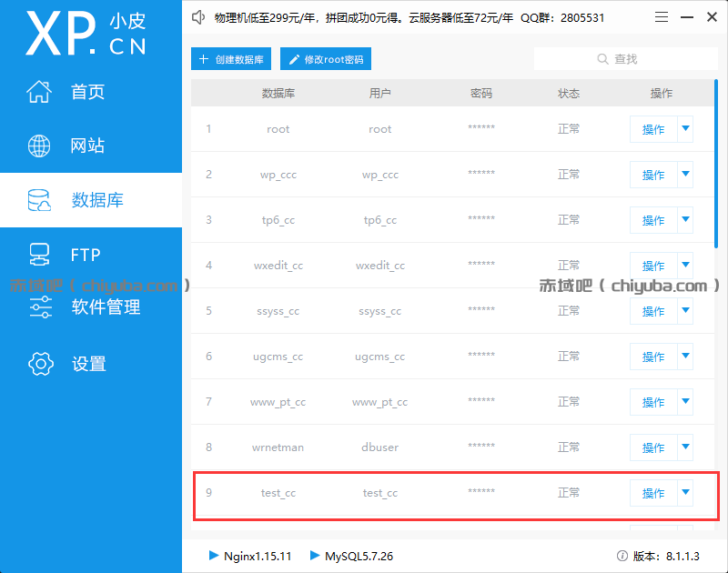
Task: Click the magnifier search icon
Action: tap(602, 59)
